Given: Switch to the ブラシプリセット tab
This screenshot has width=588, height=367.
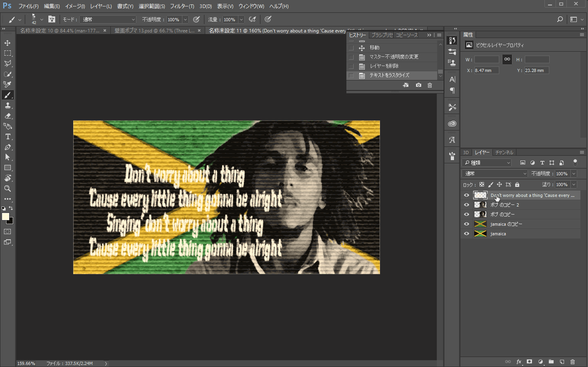Looking at the screenshot, I should [382, 35].
